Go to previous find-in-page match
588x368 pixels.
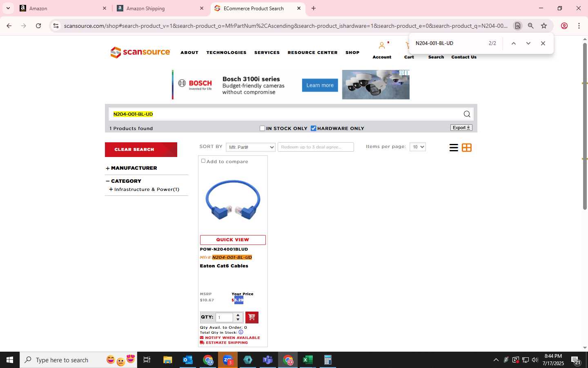(x=514, y=43)
